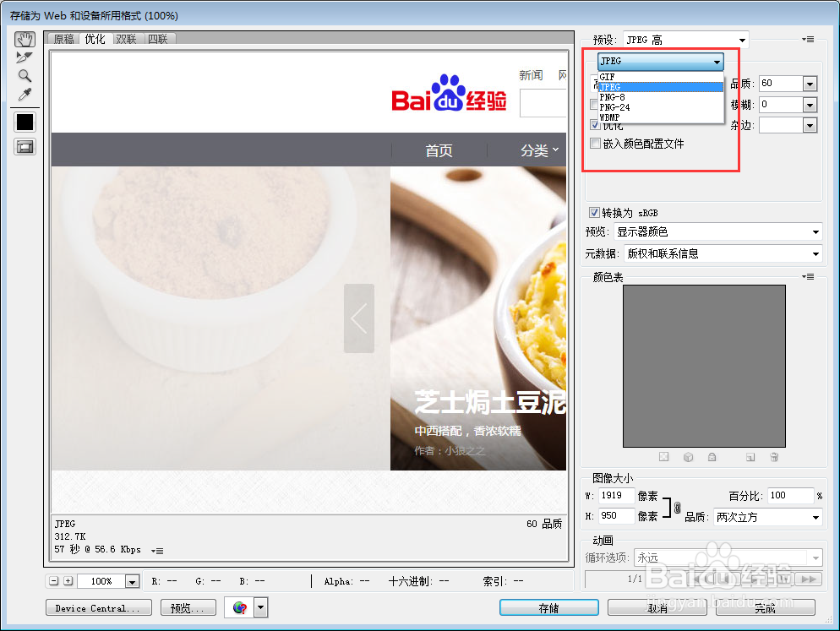The width and height of the screenshot is (840, 631).
Task: Click web-shift cube icon in color table
Action: pos(689,457)
